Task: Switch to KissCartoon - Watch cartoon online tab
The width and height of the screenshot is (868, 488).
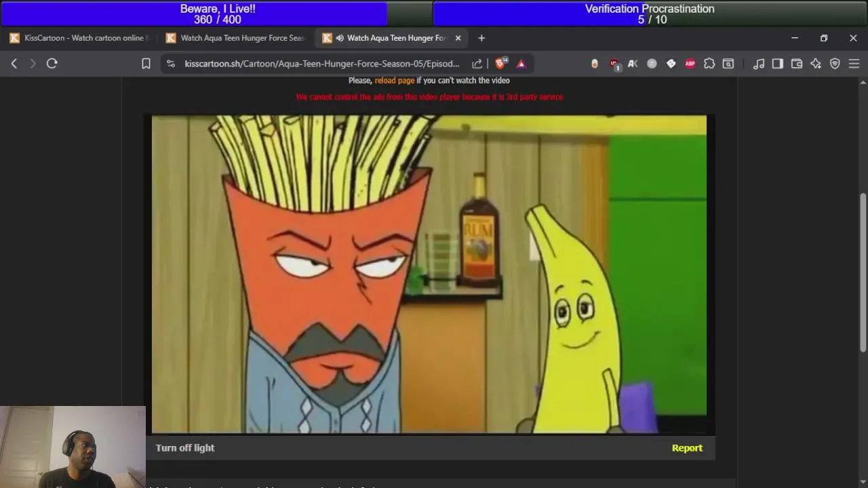Action: [x=79, y=38]
